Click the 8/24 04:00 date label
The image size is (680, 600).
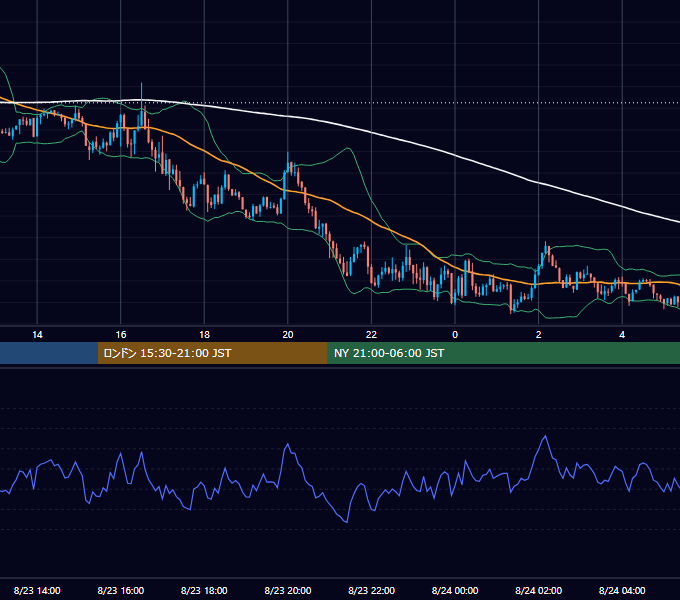(622, 590)
